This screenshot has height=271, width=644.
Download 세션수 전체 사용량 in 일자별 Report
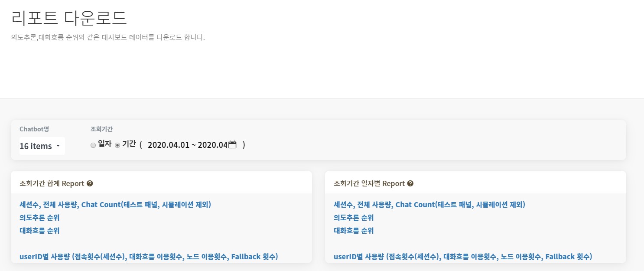[429, 205]
